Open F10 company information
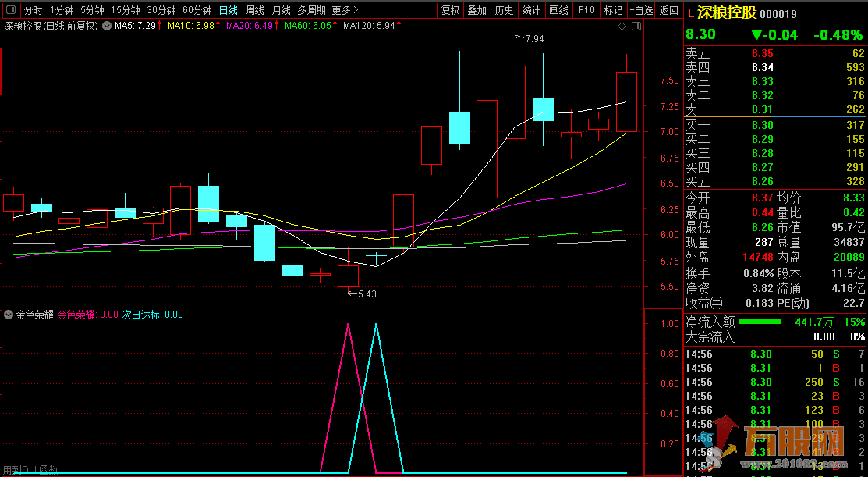 pos(586,11)
